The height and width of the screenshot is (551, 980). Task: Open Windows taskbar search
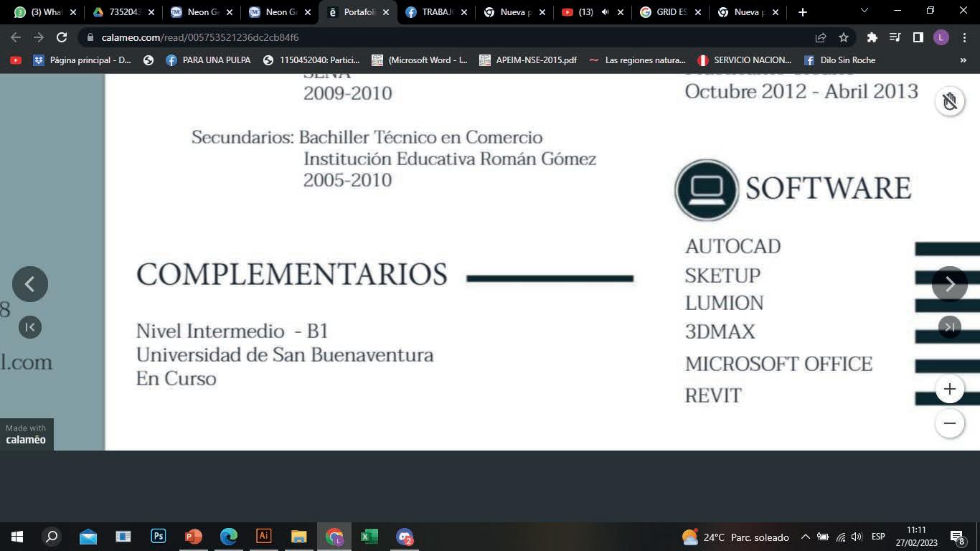(52, 537)
